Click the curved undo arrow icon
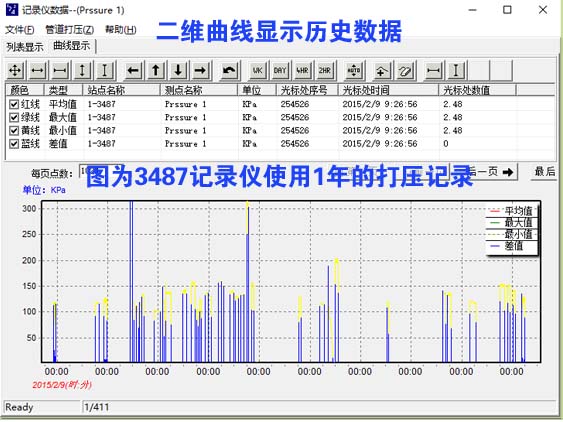 [x=229, y=70]
